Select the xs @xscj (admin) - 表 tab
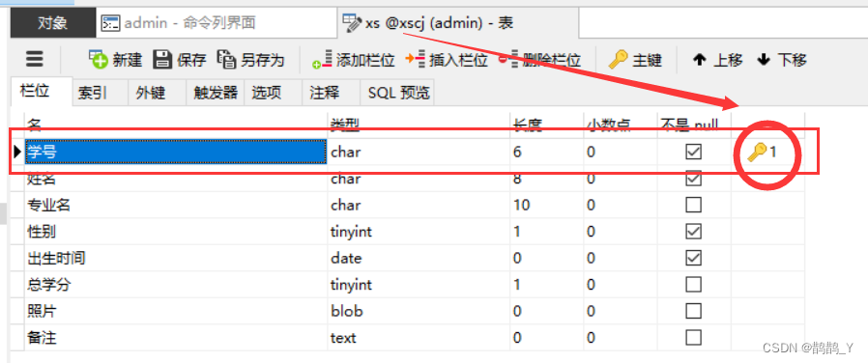Viewport: 868px width, 363px height. 458,22
